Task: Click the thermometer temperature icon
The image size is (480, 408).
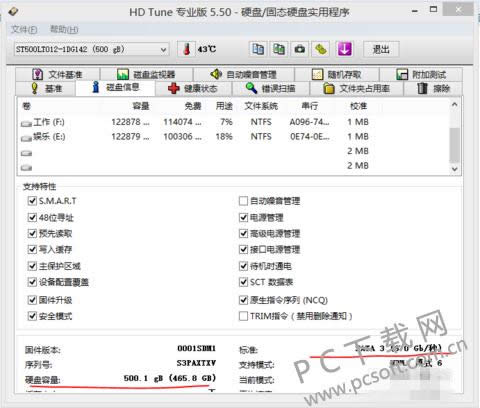Action: click(x=186, y=49)
